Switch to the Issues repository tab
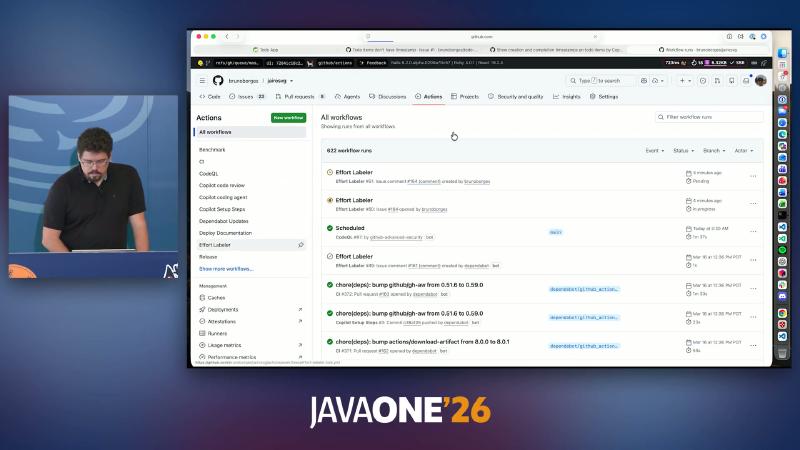Screen dimensions: 800x450 tap(247, 96)
